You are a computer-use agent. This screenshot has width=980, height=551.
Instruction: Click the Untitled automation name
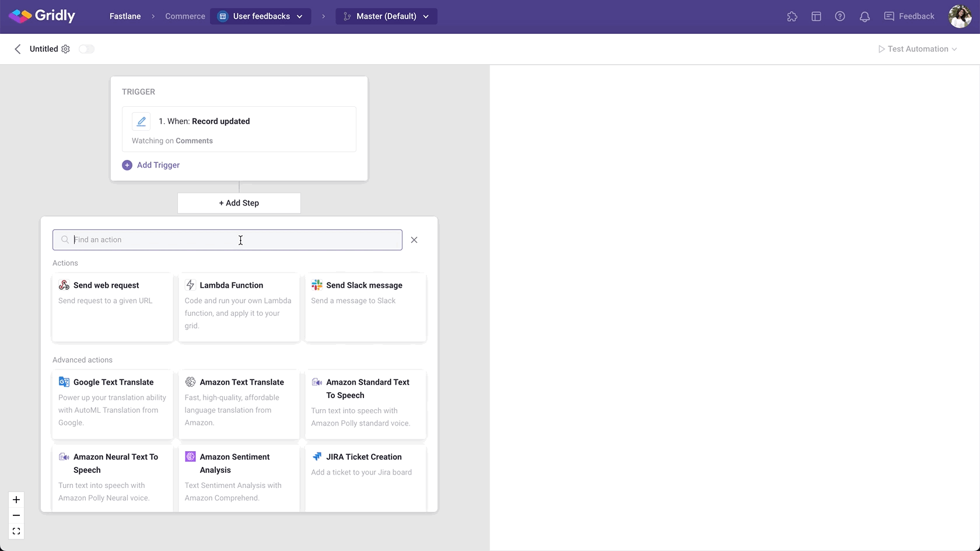pos(44,49)
